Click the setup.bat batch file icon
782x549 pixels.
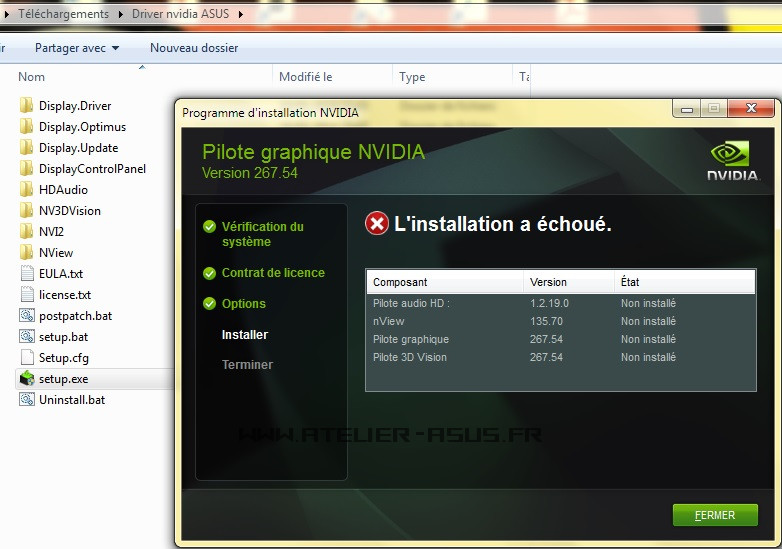pos(27,337)
